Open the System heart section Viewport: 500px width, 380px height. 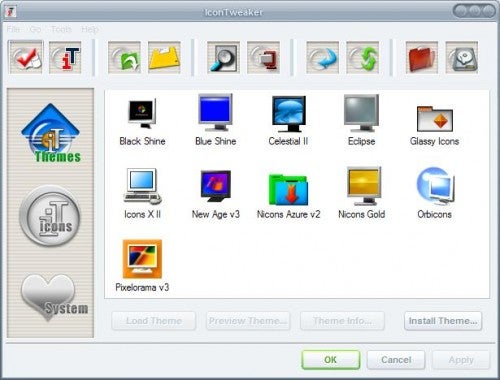(52, 297)
